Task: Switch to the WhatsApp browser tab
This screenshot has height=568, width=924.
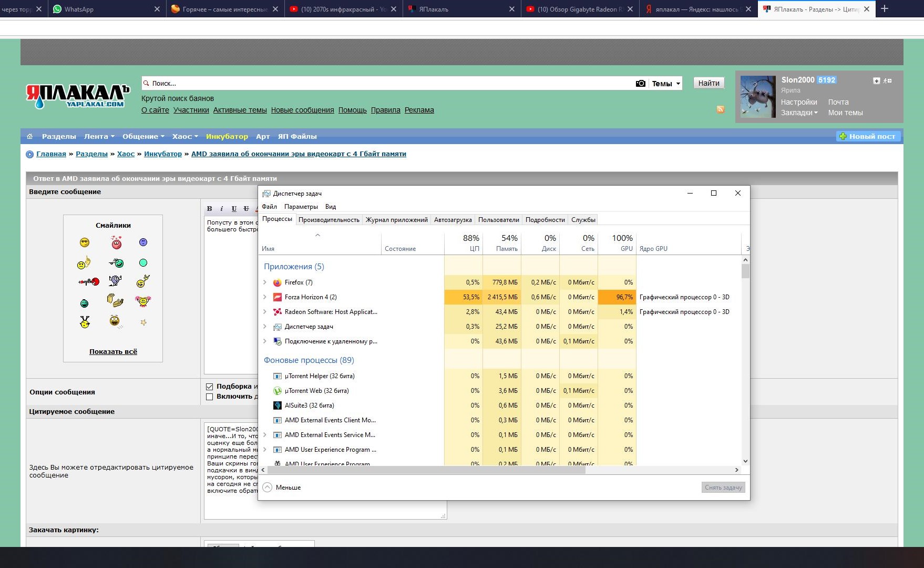Action: [x=106, y=9]
